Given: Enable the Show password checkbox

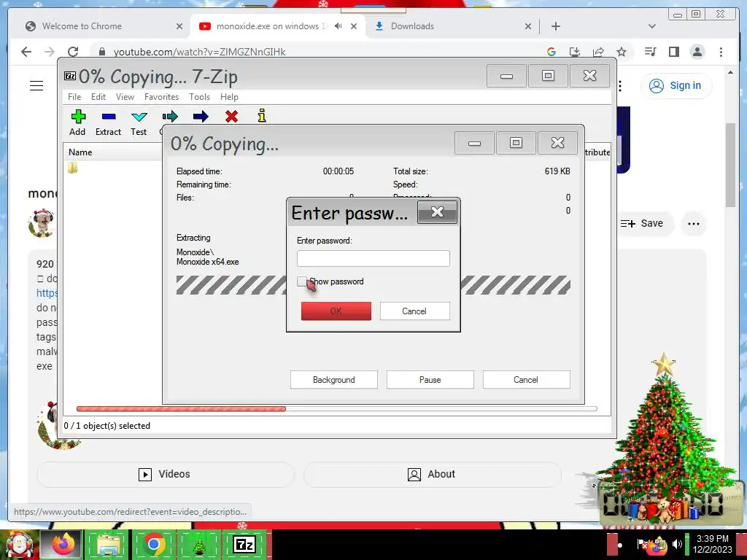Looking at the screenshot, I should [x=301, y=281].
